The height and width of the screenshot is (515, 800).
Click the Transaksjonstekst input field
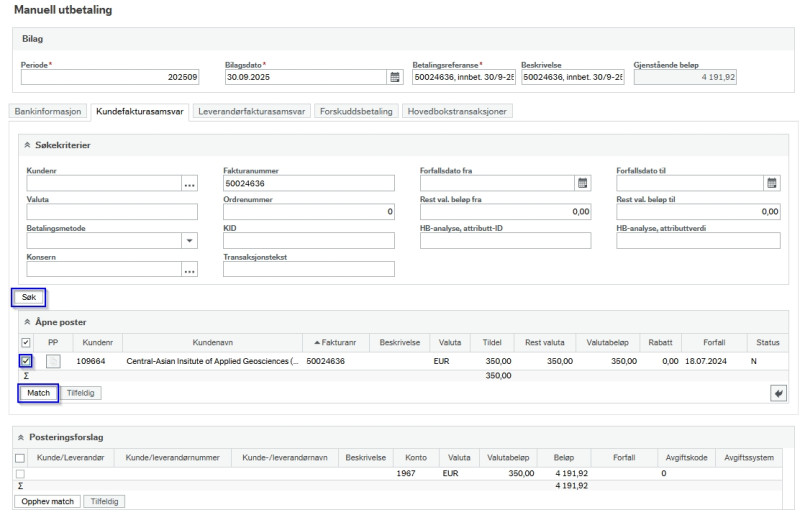point(309,269)
